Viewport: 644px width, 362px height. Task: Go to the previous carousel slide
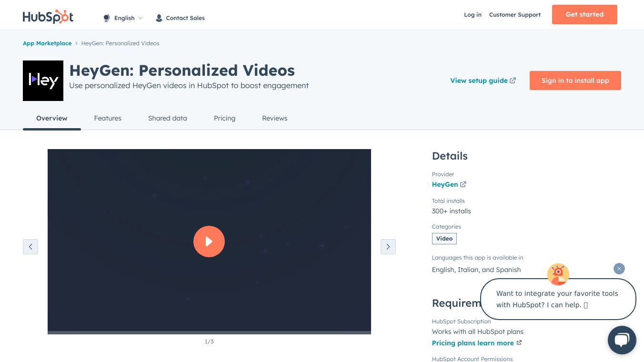click(30, 247)
